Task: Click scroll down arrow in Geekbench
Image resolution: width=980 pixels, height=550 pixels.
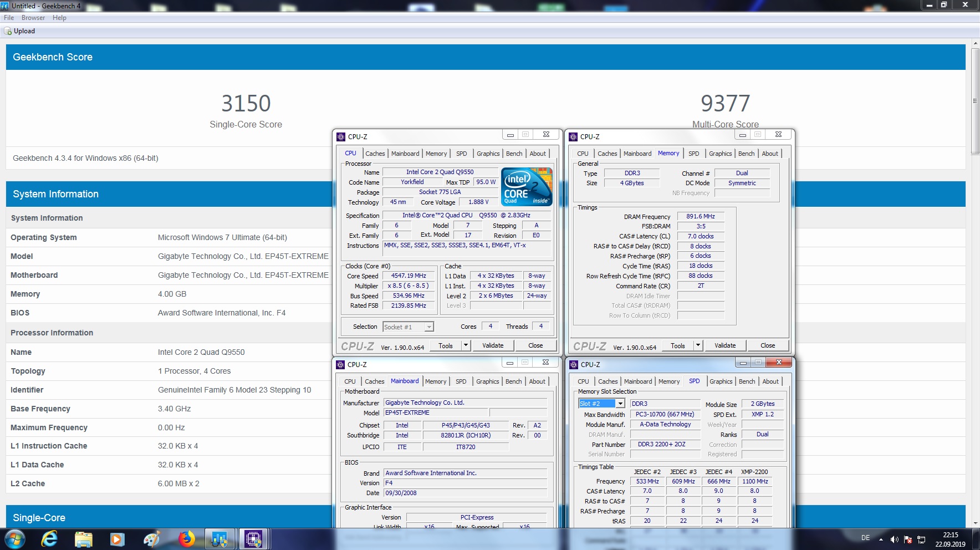Action: [x=975, y=523]
